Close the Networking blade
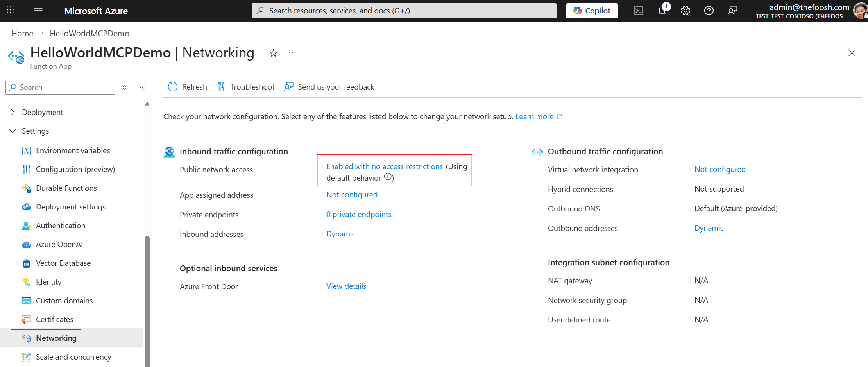The width and height of the screenshot is (868, 367). coord(852,53)
